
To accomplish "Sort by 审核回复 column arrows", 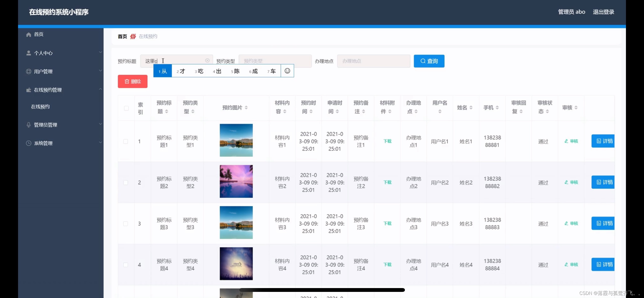I will tap(521, 111).
